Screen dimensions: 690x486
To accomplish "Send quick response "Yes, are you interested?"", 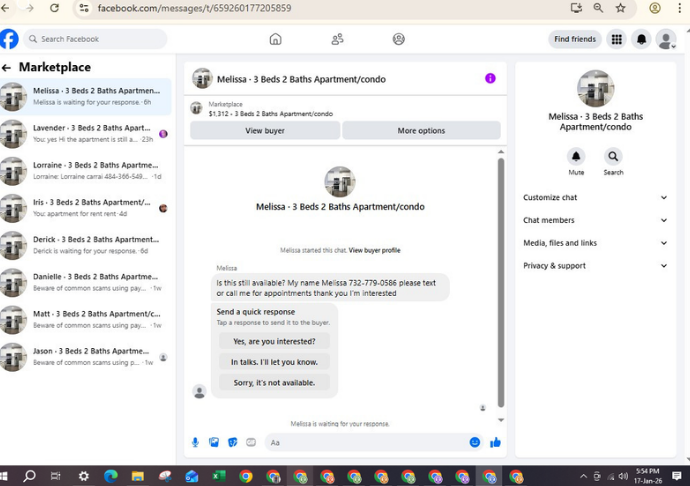I will pyautogui.click(x=274, y=341).
